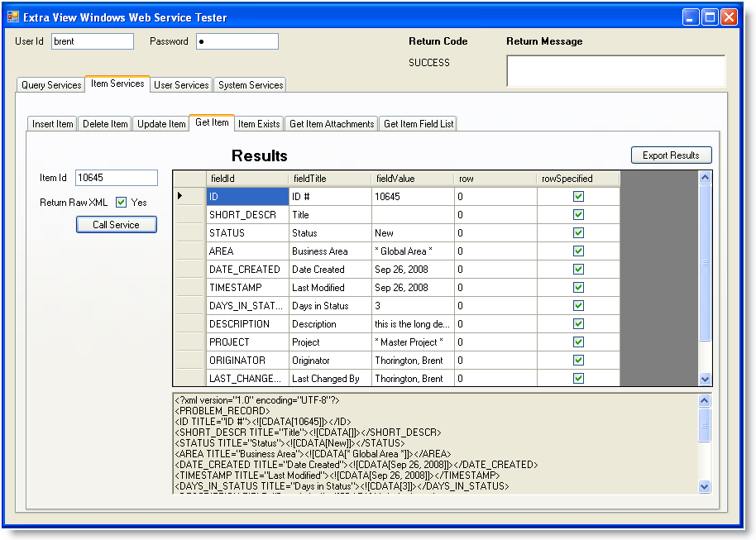756x540 pixels.
Task: Click the rowSpecified column header
Action: pos(578,179)
